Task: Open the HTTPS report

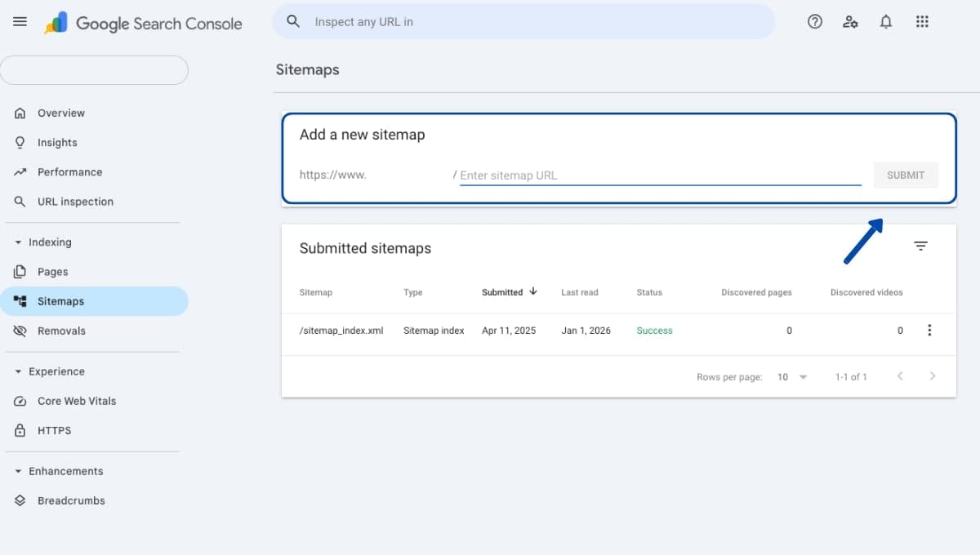Action: tap(94, 430)
